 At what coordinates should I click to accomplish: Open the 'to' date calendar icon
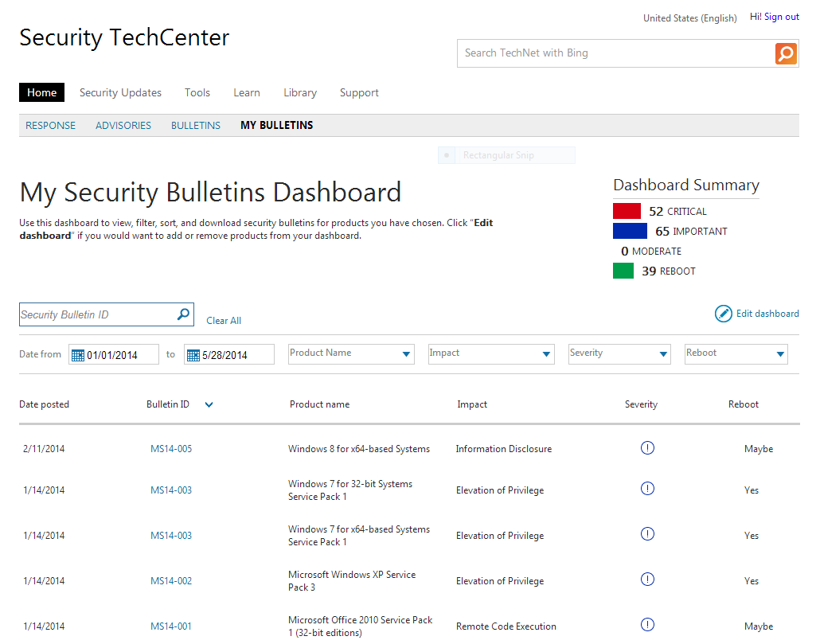[193, 355]
